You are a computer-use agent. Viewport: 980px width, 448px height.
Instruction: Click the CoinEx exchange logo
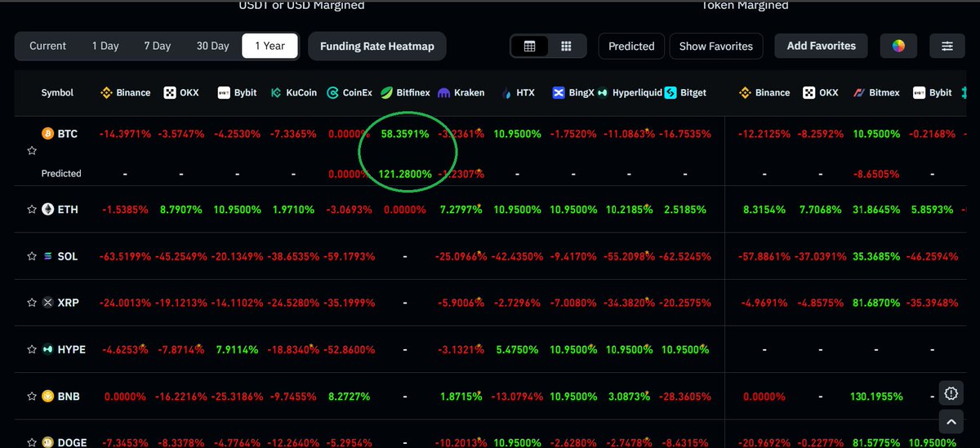[x=332, y=93]
